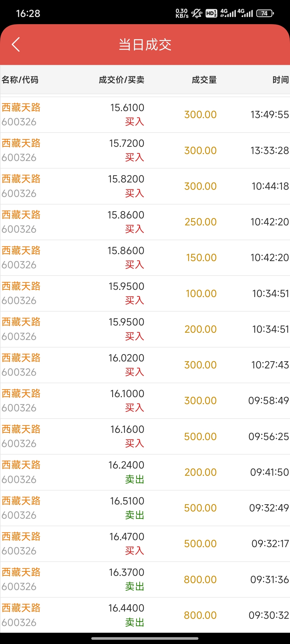Image resolution: width=290 pixels, height=644 pixels.
Task: Tap the battery indicator in status bar
Action: click(265, 13)
